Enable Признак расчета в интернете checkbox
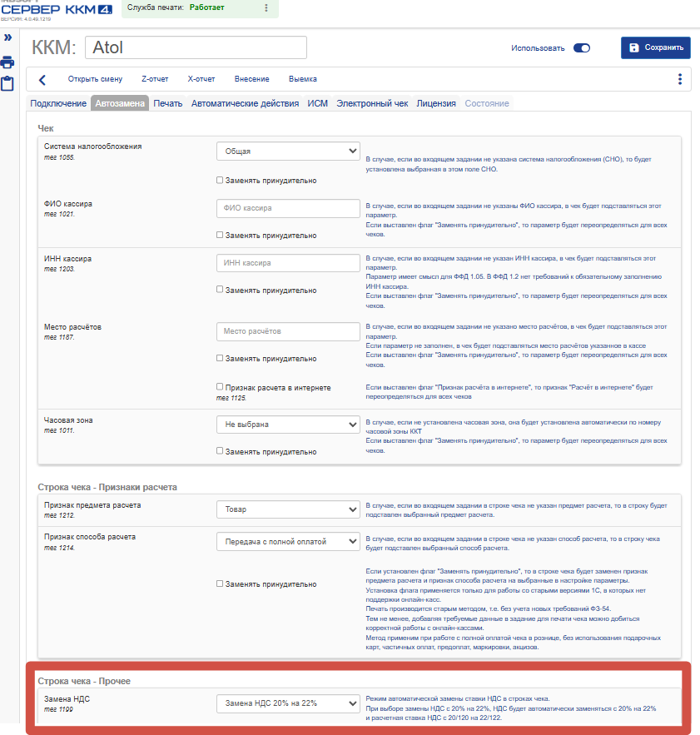Viewport: 700px width, 735px height. (220, 387)
